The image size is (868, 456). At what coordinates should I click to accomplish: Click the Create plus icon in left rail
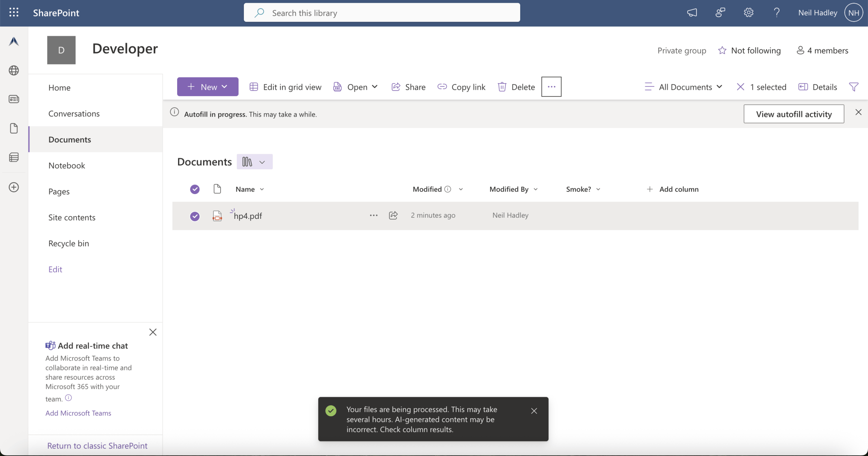click(x=14, y=187)
